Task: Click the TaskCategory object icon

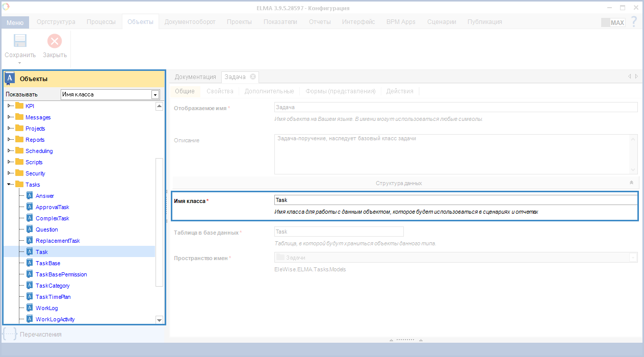Action: (30, 285)
